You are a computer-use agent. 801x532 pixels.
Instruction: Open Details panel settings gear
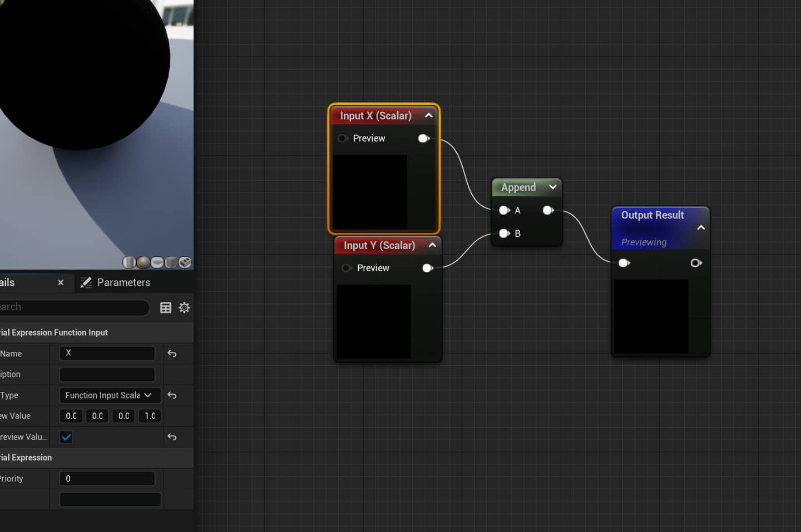point(184,307)
